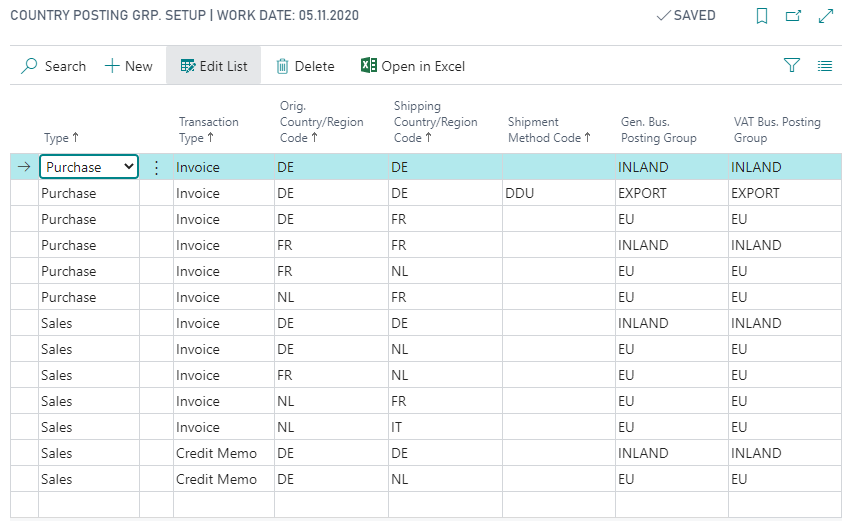Image resolution: width=847 pixels, height=521 pixels.
Task: Click Gen. Bus. Posting Group header
Action: [658, 130]
